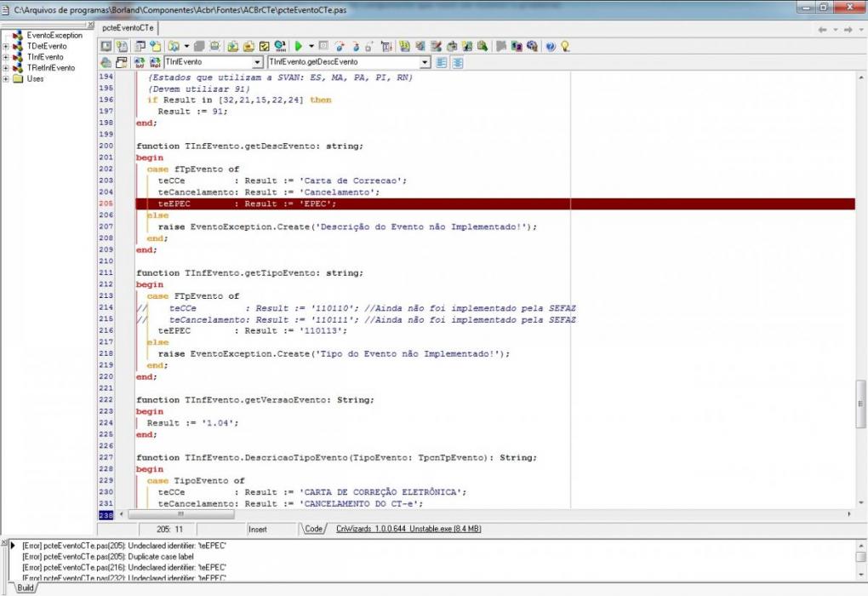Click the left-aligned lines icon beside procedure combo
Viewport: 868px width, 596px height.
(x=441, y=63)
